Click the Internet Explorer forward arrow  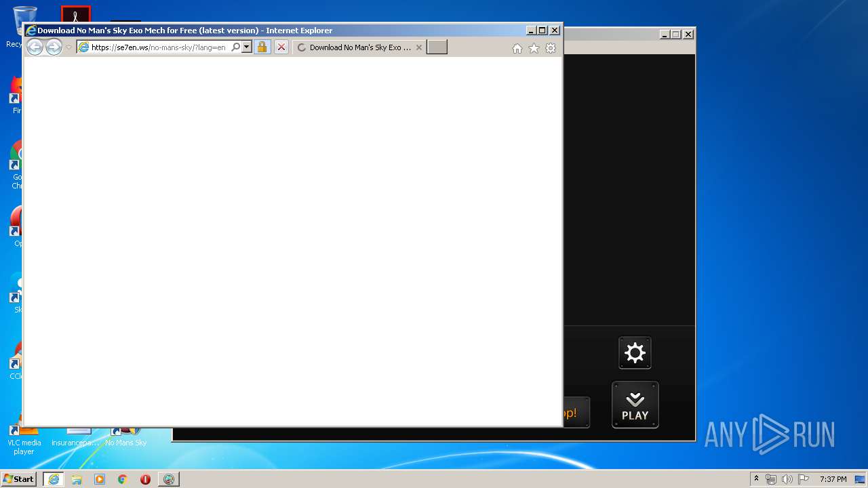click(x=54, y=47)
